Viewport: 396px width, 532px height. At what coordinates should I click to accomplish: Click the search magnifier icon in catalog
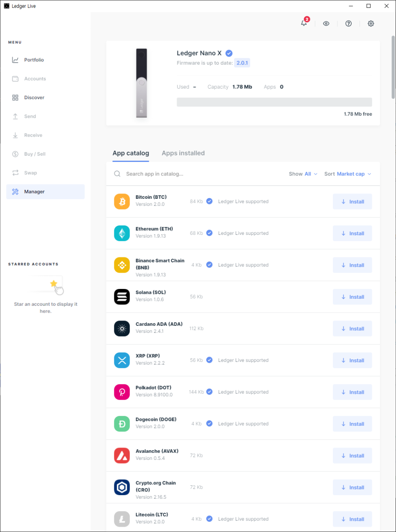pos(117,174)
